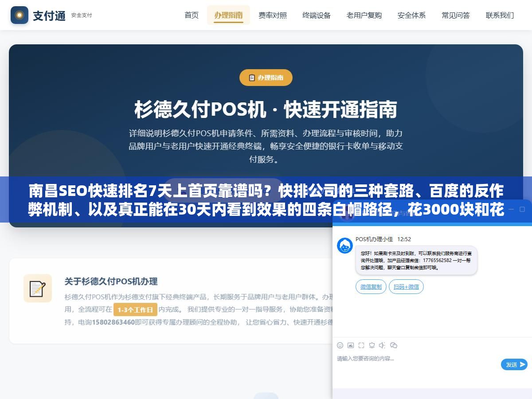
Task: Click the POS机办理小佳 agent name
Action: tap(374, 239)
